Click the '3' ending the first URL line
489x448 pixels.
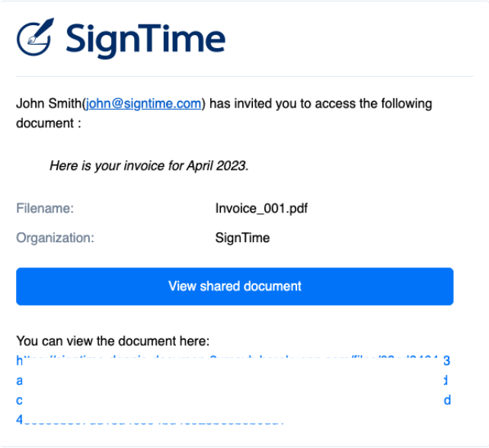pos(447,360)
